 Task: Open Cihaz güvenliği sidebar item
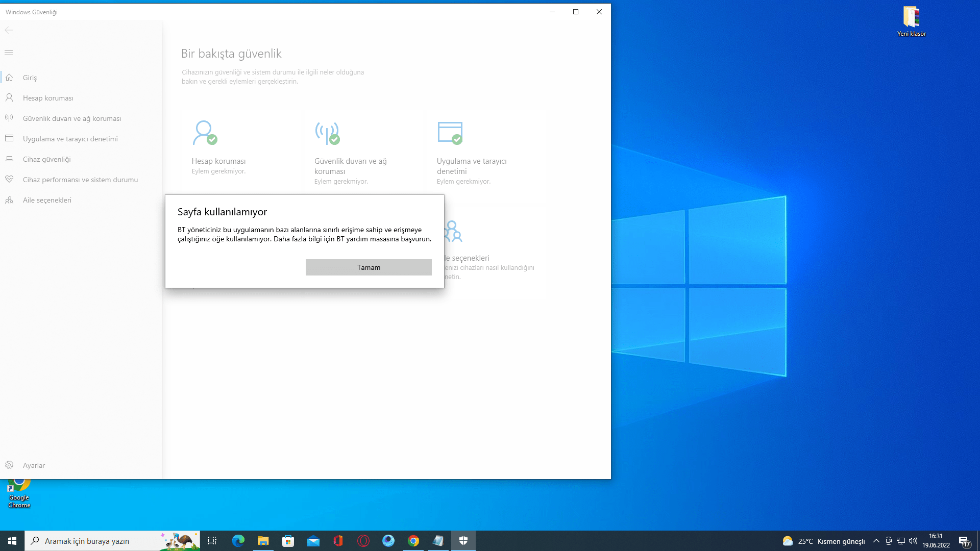(81, 159)
